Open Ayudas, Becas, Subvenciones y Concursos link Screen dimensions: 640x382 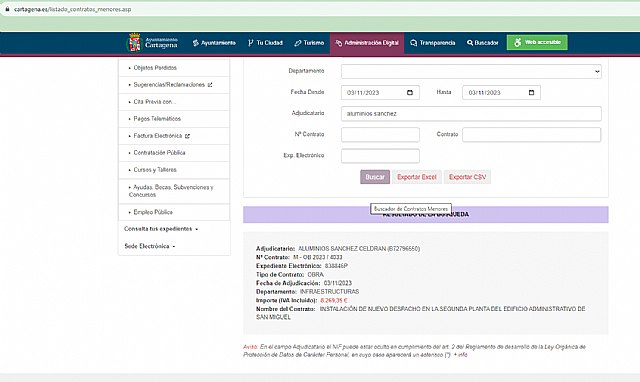171,191
